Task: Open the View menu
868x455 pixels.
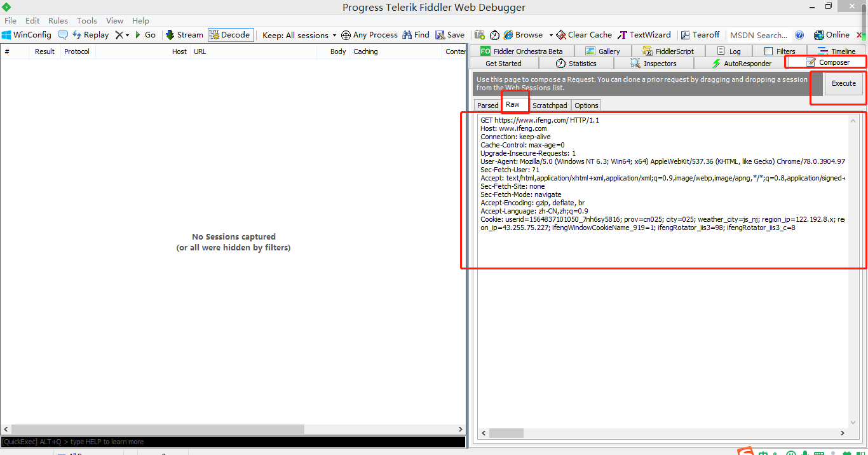Action: pos(114,21)
